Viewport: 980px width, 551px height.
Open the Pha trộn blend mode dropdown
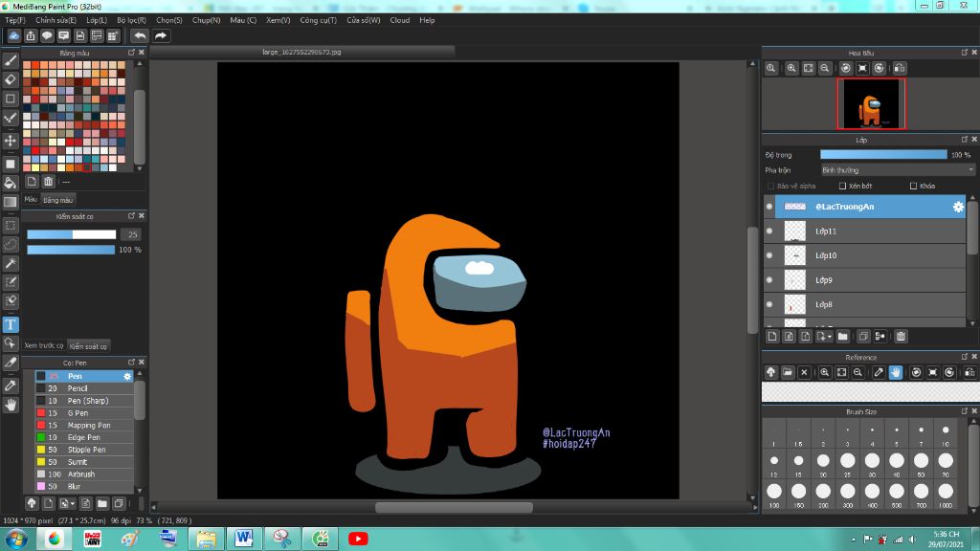coord(897,170)
